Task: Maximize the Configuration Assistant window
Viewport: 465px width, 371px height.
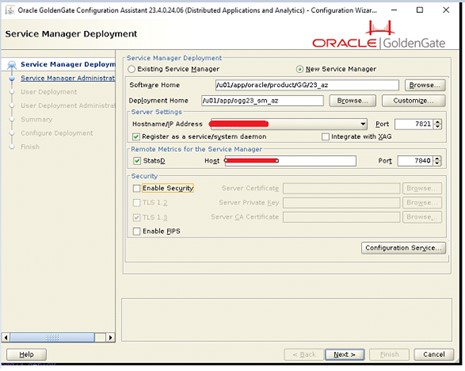Action: click(420, 10)
